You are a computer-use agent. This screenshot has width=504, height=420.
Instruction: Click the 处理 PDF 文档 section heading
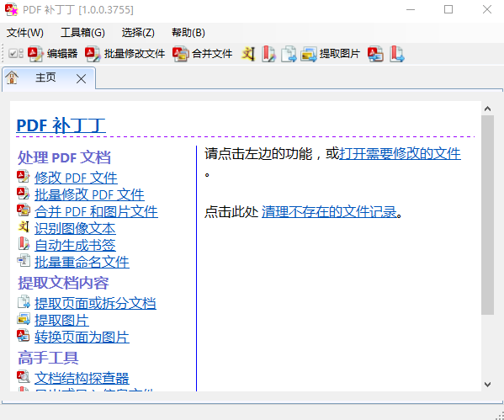[x=64, y=157]
